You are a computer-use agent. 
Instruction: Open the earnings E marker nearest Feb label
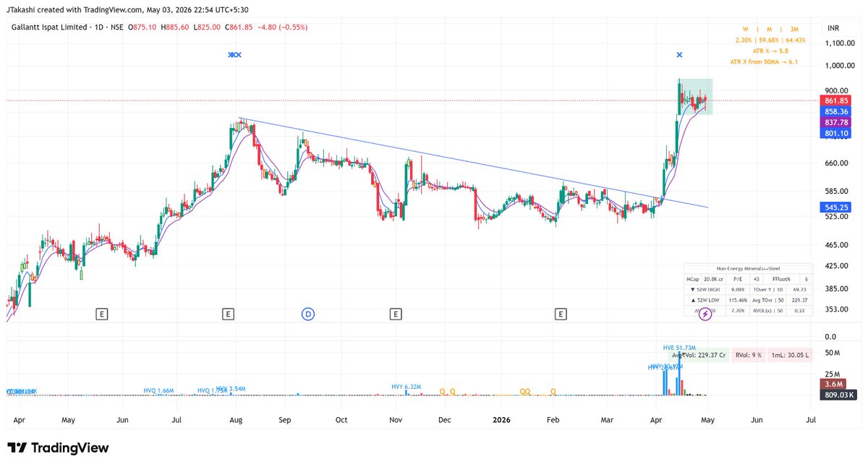pos(561,314)
